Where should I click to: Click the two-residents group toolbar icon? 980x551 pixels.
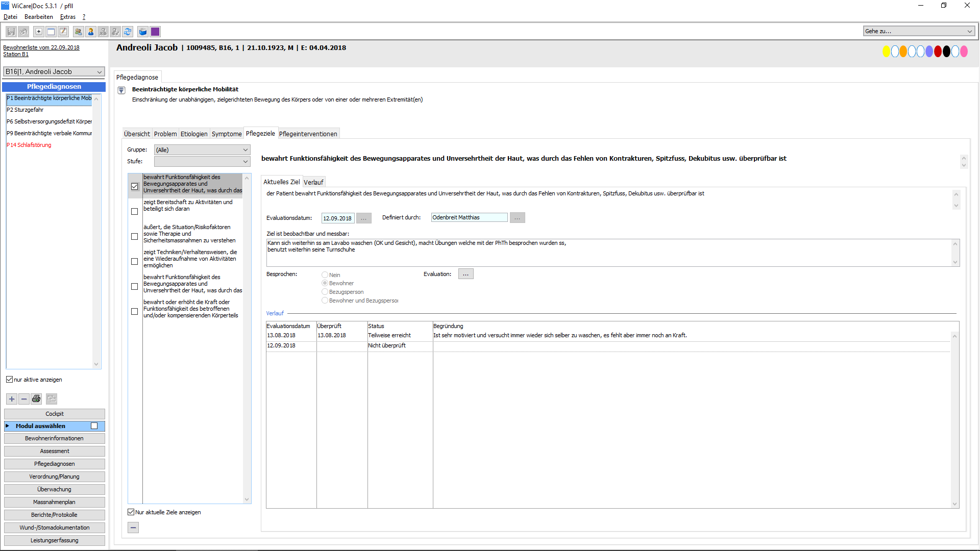point(78,32)
